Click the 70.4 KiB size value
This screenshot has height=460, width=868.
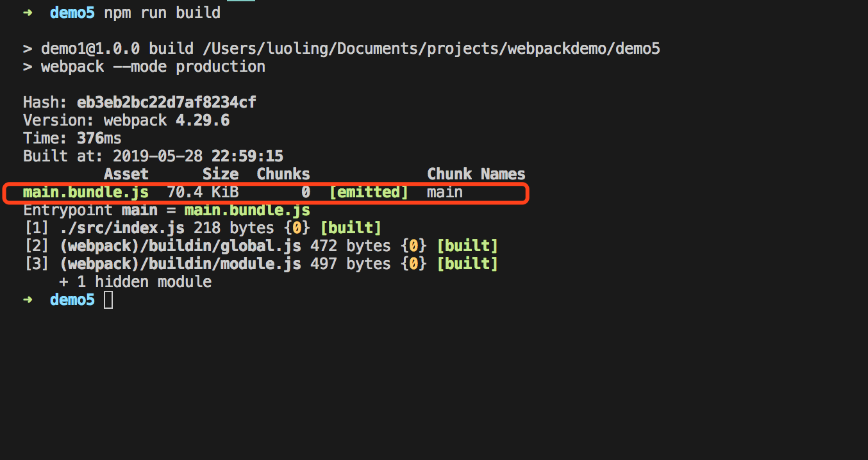coord(203,192)
